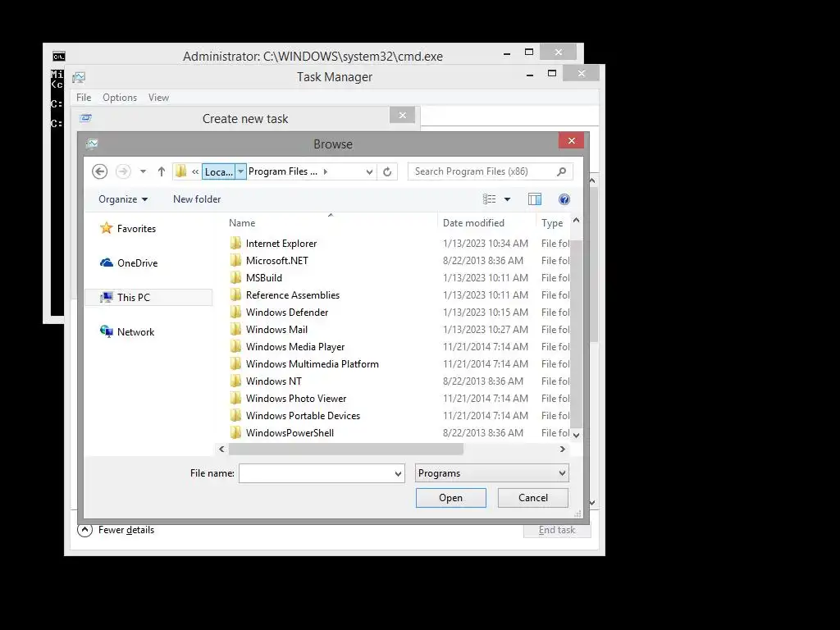This screenshot has height=630, width=840.
Task: Select the WindowsPowerShell folder icon
Action: [235, 432]
